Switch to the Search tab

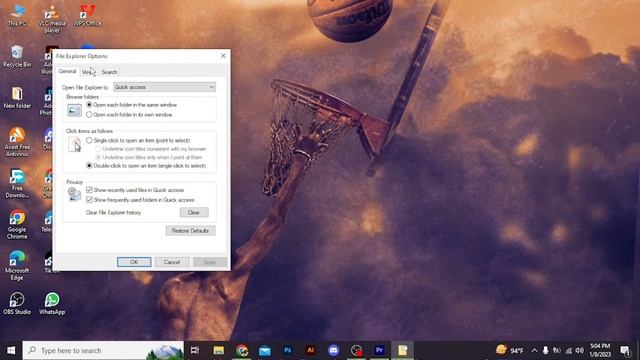coord(109,72)
